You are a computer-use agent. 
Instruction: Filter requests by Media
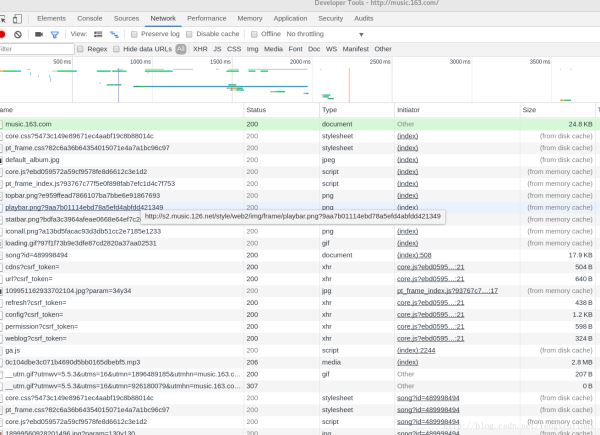[x=273, y=49]
